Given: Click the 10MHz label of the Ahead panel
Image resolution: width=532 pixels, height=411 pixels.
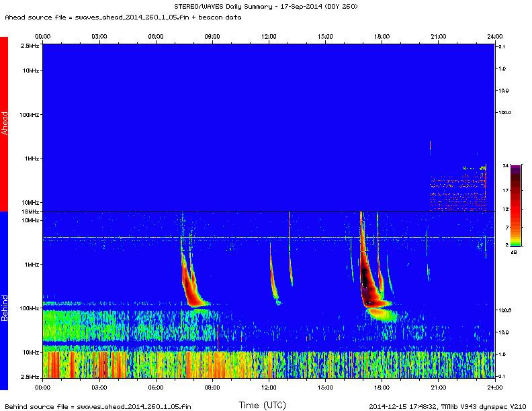Looking at the screenshot, I should tap(30, 202).
